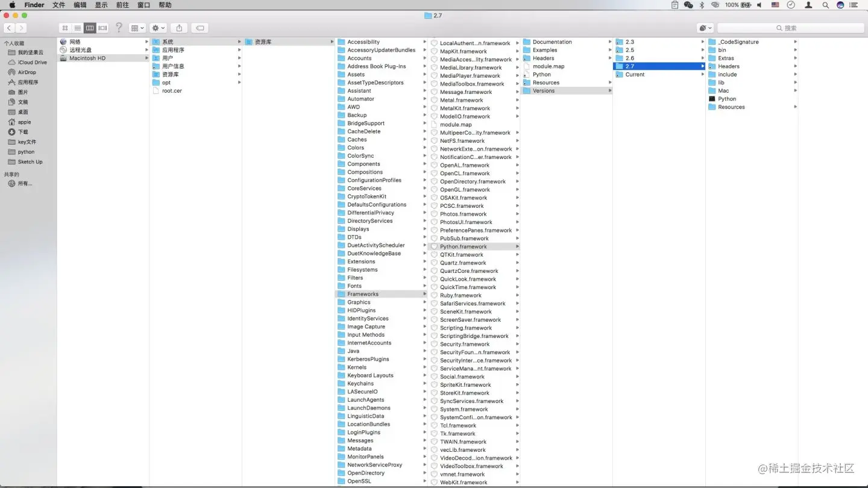
Task: Select iCloud Drive in the sidebar
Action: coord(29,62)
